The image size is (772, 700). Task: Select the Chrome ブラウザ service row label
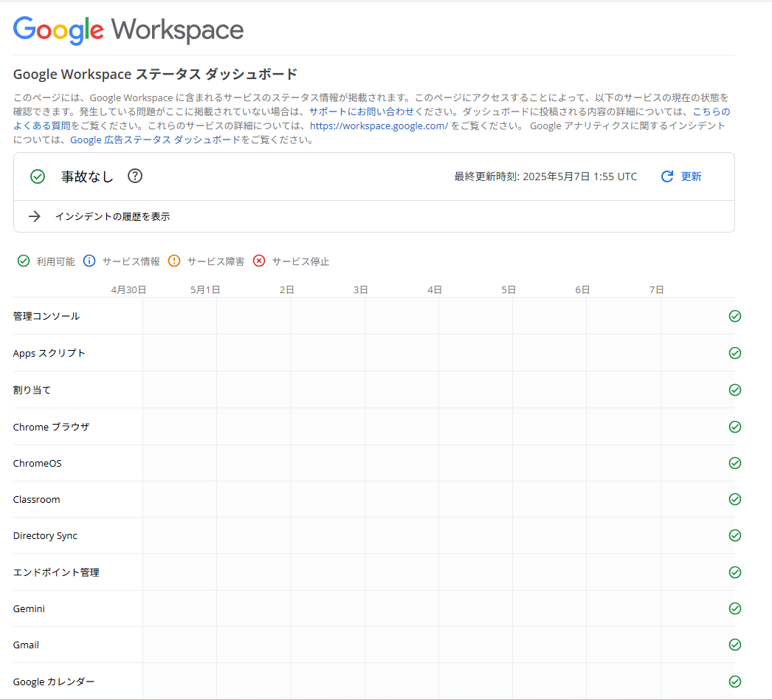[51, 427]
